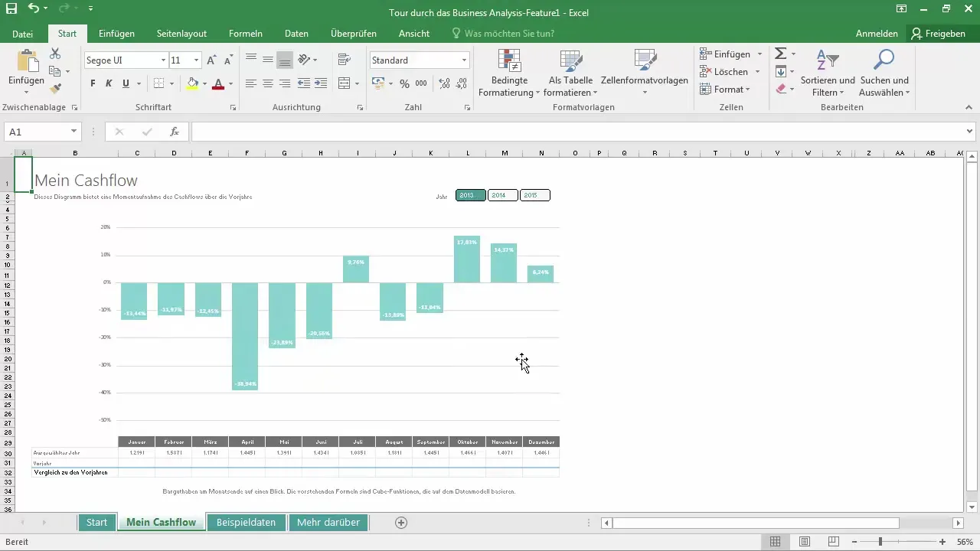Decrease font size with small A icon
Image resolution: width=980 pixels, height=551 pixels.
(x=230, y=60)
